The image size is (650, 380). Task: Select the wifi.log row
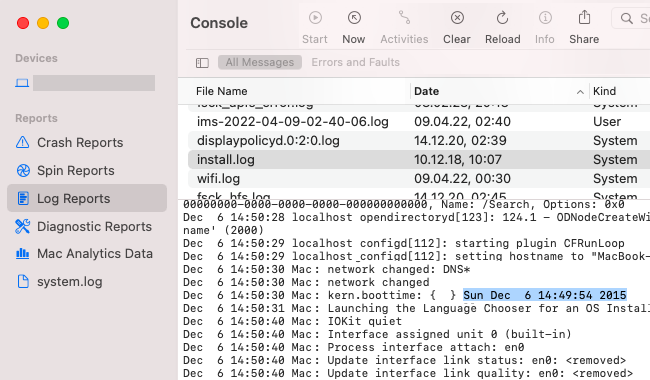pos(419,179)
